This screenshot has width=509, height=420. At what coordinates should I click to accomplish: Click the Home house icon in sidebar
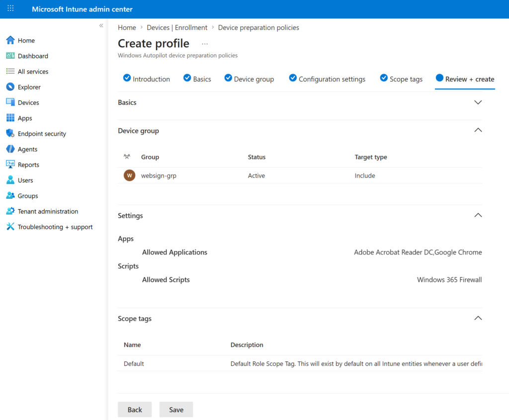[x=10, y=40]
